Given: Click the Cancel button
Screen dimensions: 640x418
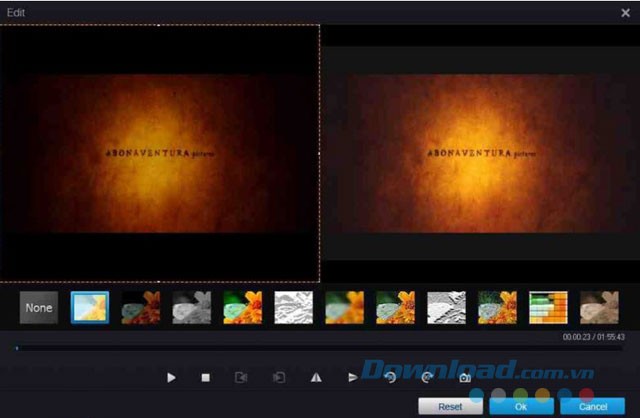Looking at the screenshot, I should click(x=593, y=407).
